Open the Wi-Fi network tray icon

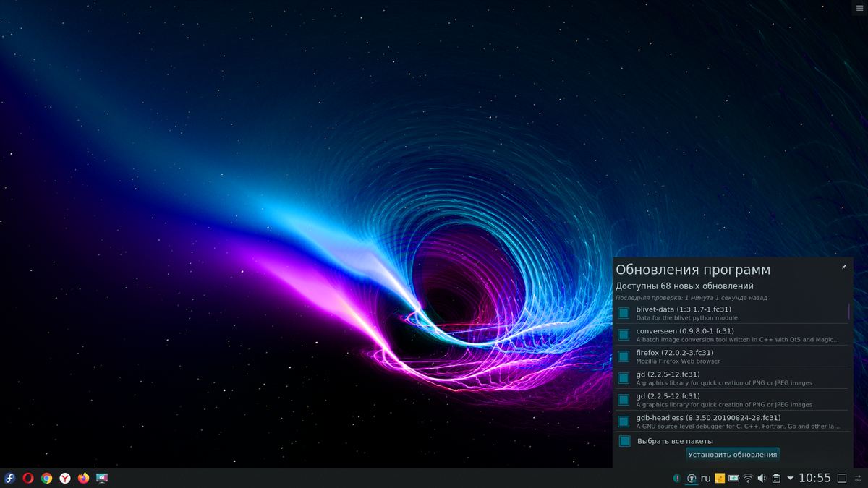[748, 478]
